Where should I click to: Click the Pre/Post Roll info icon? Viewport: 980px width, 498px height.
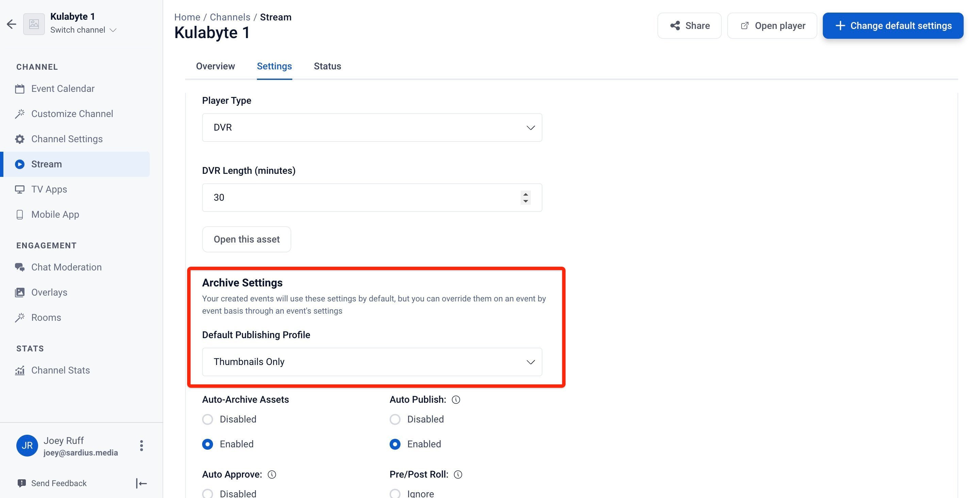pos(458,475)
